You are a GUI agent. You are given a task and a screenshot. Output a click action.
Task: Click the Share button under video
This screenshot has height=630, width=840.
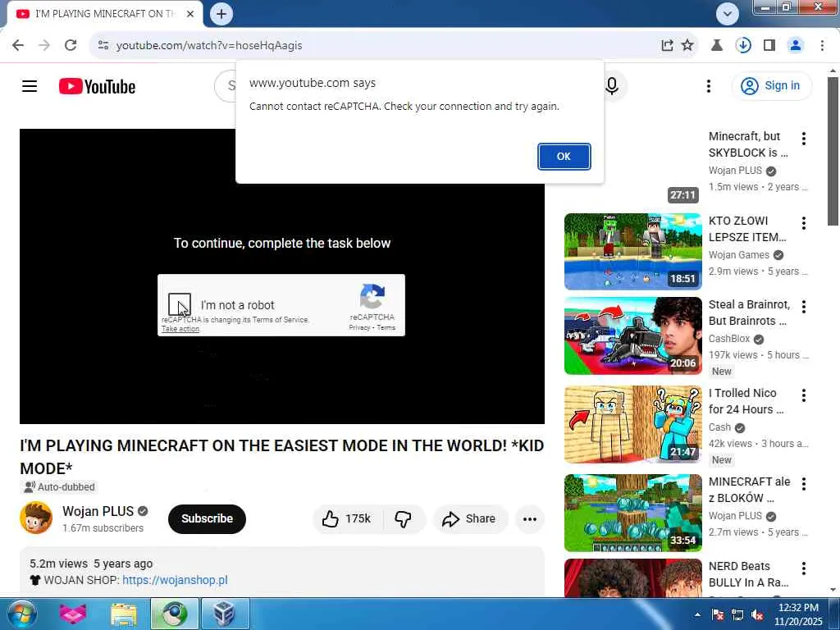pyautogui.click(x=468, y=518)
